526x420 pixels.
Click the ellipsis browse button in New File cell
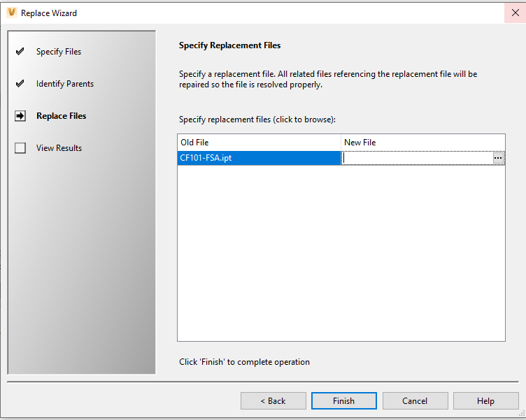(x=498, y=158)
